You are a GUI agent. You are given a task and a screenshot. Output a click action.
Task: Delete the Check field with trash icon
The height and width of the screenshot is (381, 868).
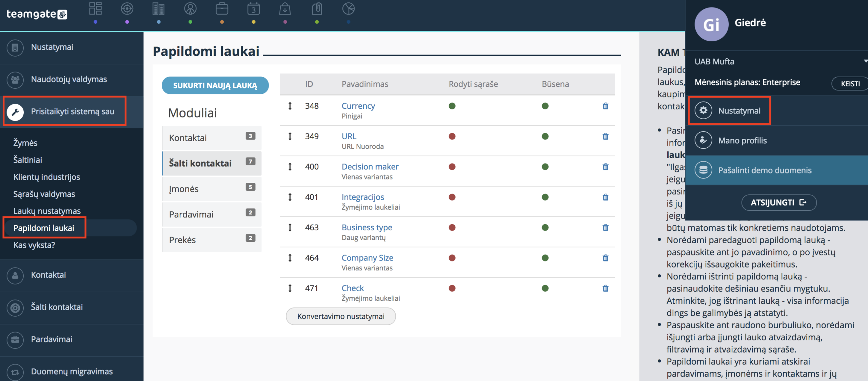pos(606,288)
